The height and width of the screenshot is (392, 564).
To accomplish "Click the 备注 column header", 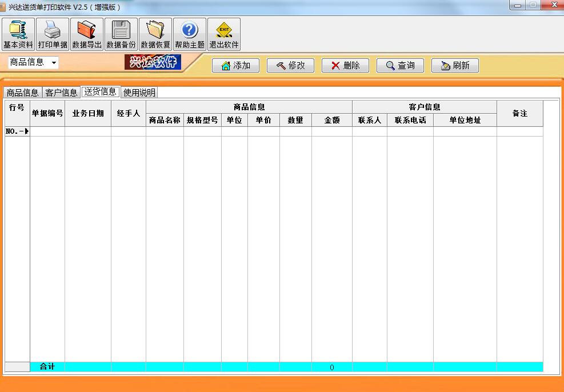I will click(x=520, y=113).
